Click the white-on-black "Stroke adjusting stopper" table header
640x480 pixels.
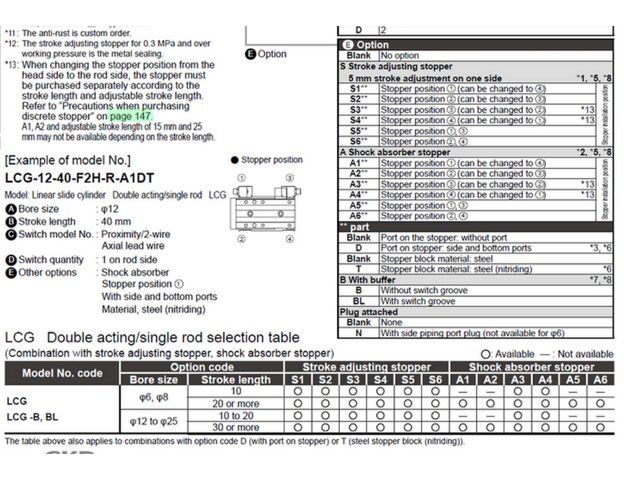click(x=367, y=367)
